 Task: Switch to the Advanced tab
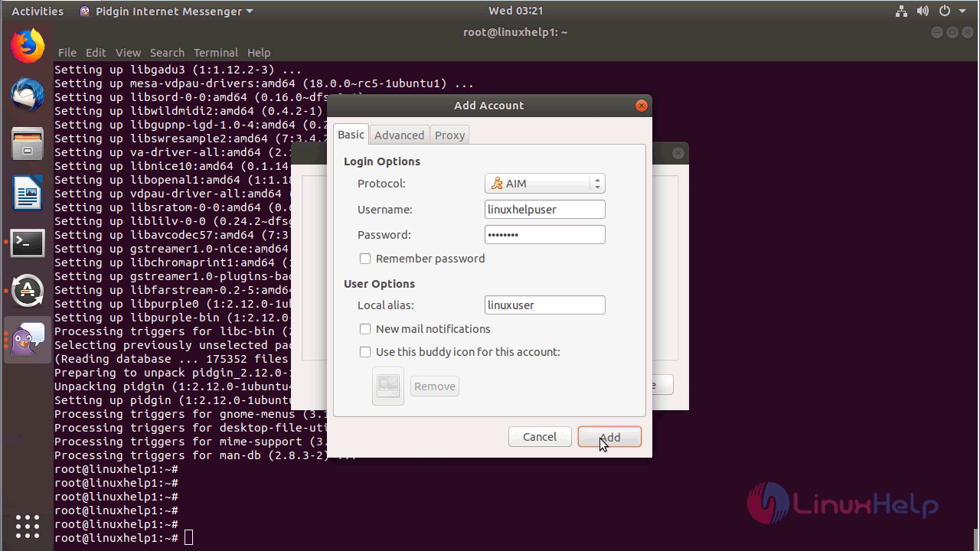[399, 135]
